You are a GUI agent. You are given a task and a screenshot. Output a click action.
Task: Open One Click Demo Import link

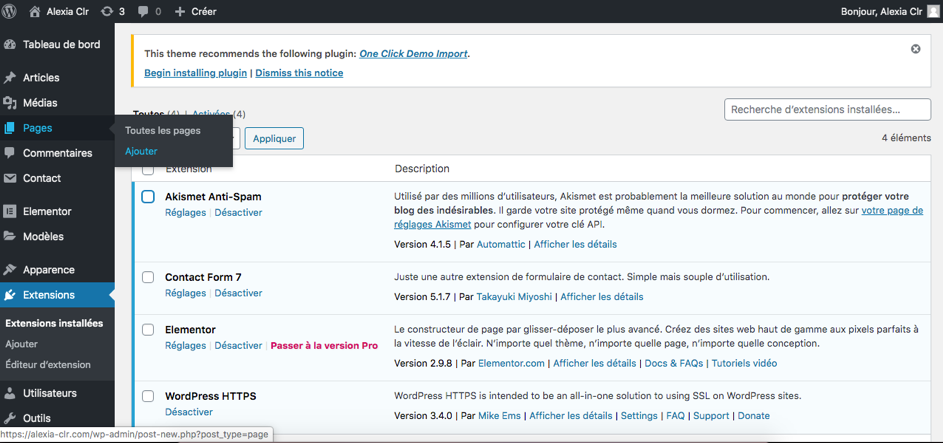413,53
